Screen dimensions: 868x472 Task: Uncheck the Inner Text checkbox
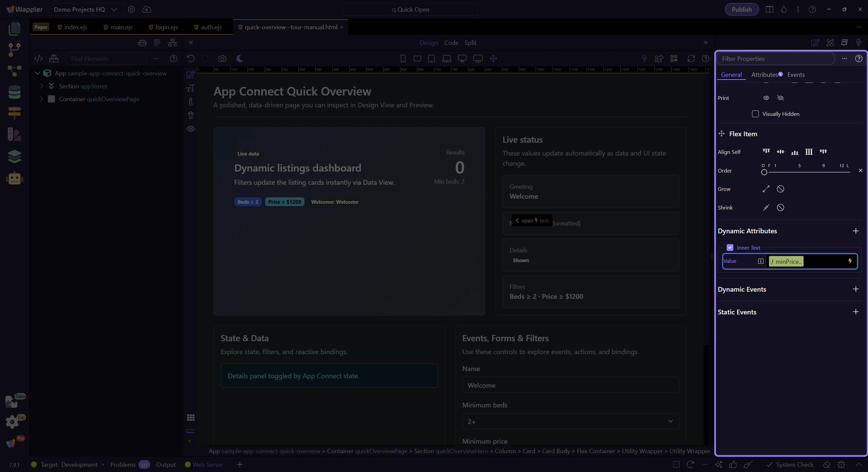[730, 248]
